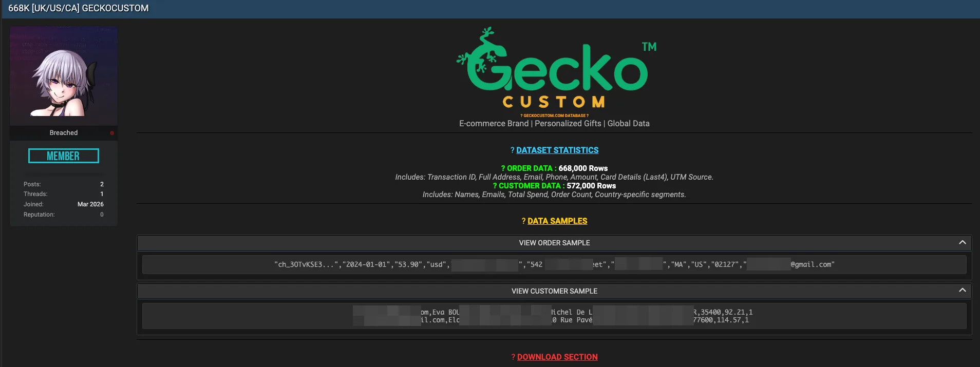Click the Reputation score value
This screenshot has width=980, height=367.
102,215
